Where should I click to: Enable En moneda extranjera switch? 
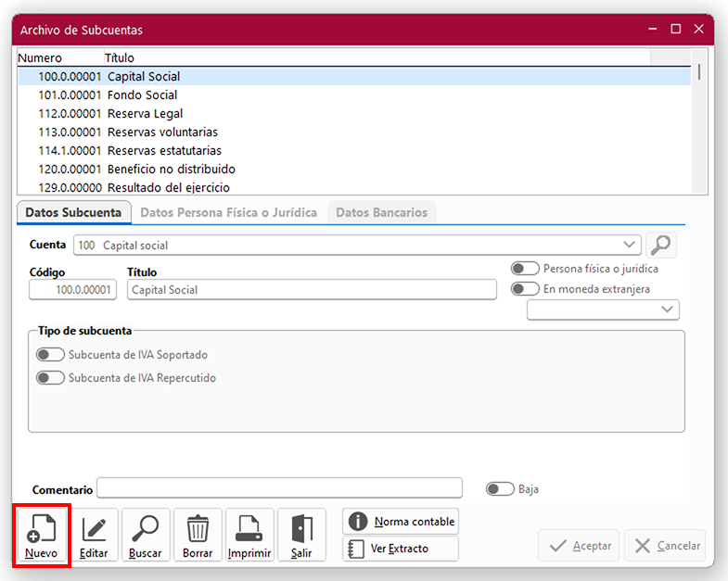[x=525, y=289]
